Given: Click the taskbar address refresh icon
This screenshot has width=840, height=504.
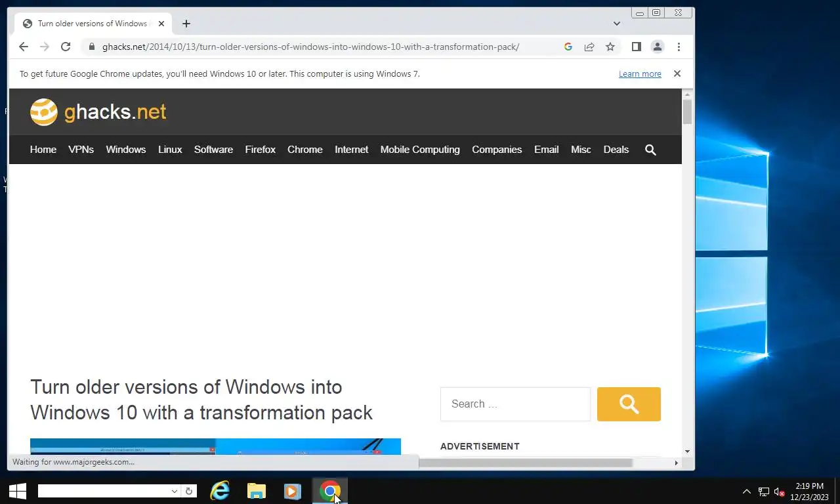Looking at the screenshot, I should click(x=189, y=491).
